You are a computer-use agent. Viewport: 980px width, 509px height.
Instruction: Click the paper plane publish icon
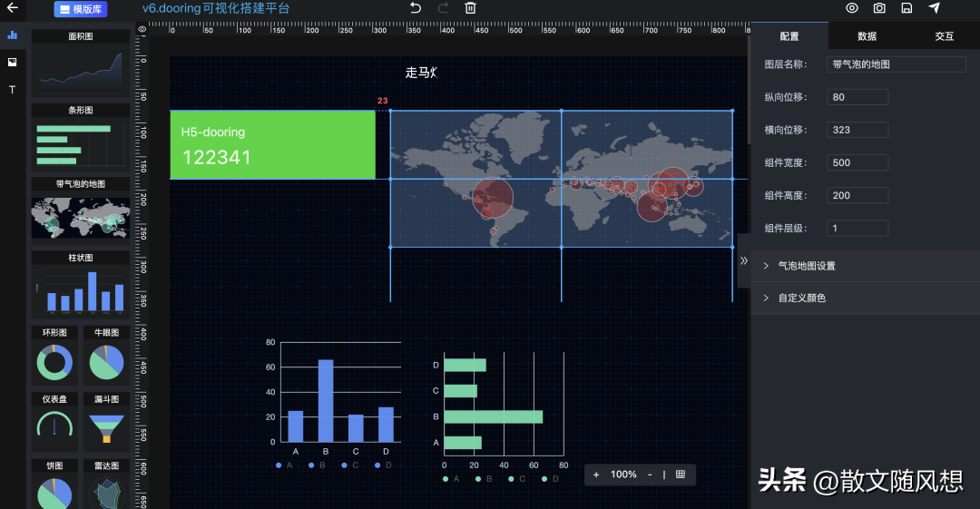coord(934,8)
